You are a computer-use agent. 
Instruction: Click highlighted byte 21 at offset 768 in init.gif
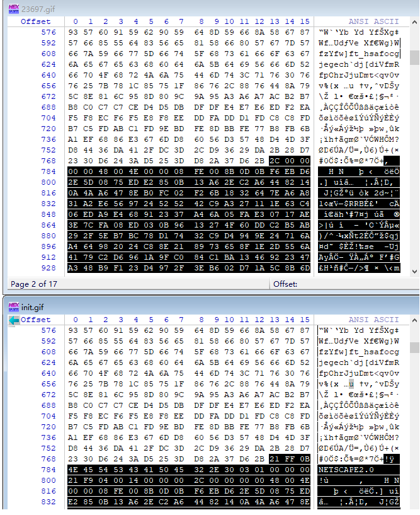coord(275,459)
